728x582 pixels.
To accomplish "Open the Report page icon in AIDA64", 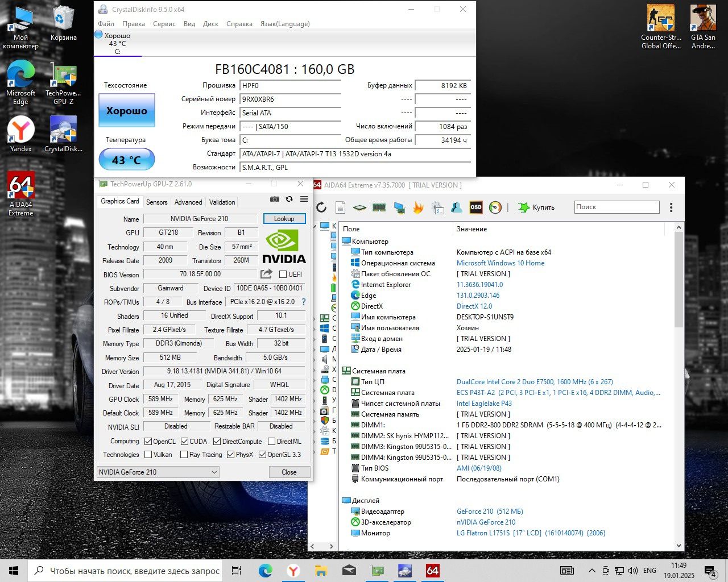I will coord(340,207).
